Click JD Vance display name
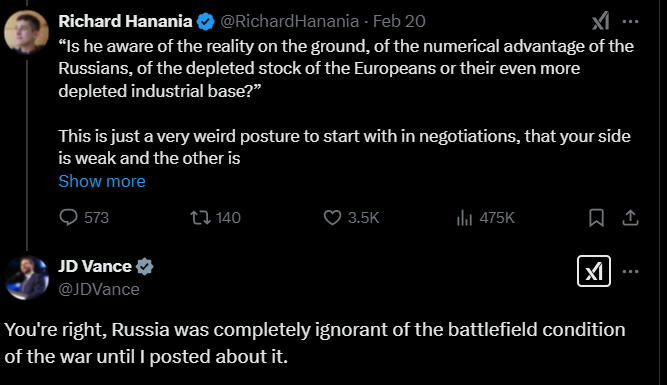Screen dimensions: 667x385 tap(95, 266)
